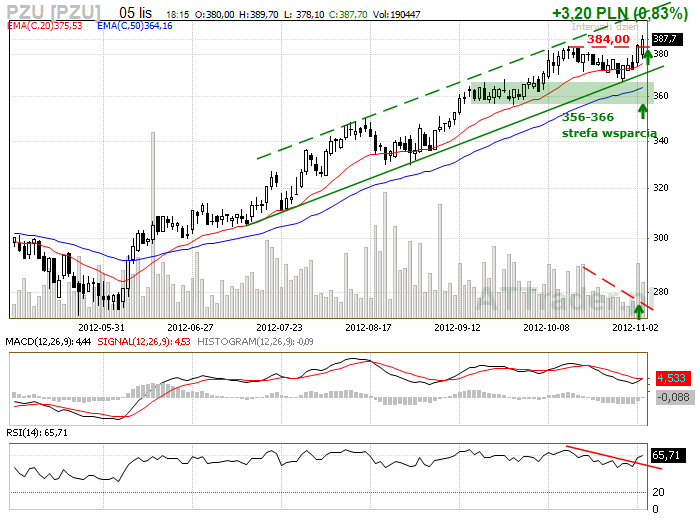Click the 280 price axis label

(661, 292)
